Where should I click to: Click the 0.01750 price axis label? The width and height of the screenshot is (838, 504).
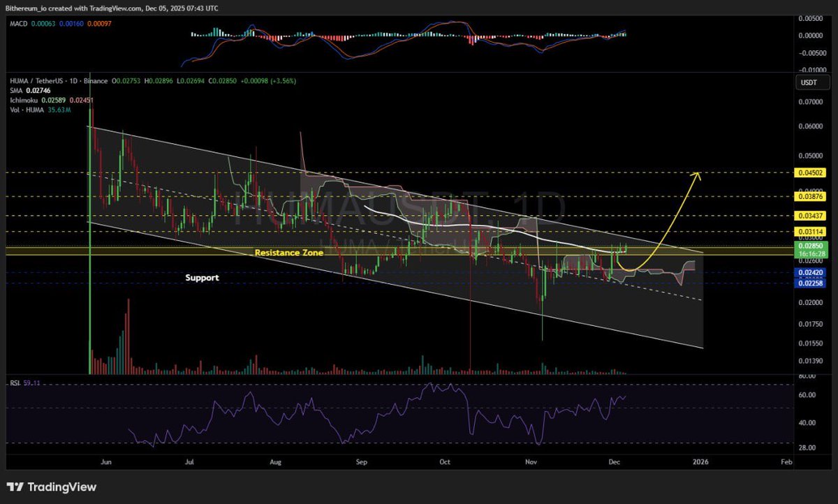pyautogui.click(x=809, y=324)
